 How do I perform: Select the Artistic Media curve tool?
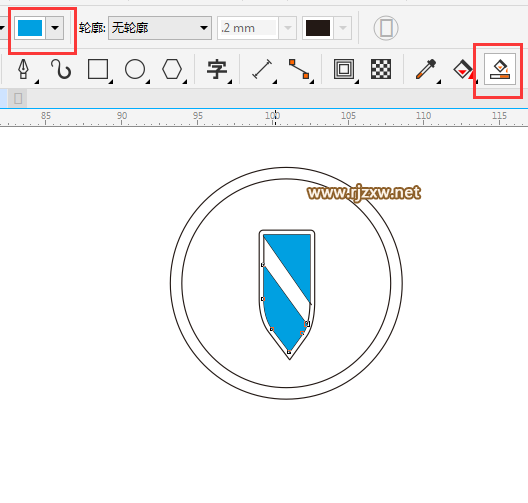[61, 69]
